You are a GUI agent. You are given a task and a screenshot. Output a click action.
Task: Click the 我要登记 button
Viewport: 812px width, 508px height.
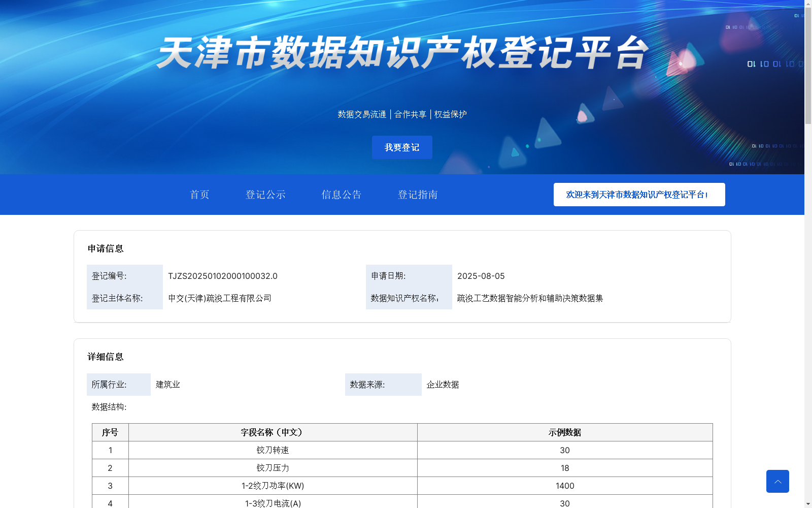pyautogui.click(x=401, y=147)
